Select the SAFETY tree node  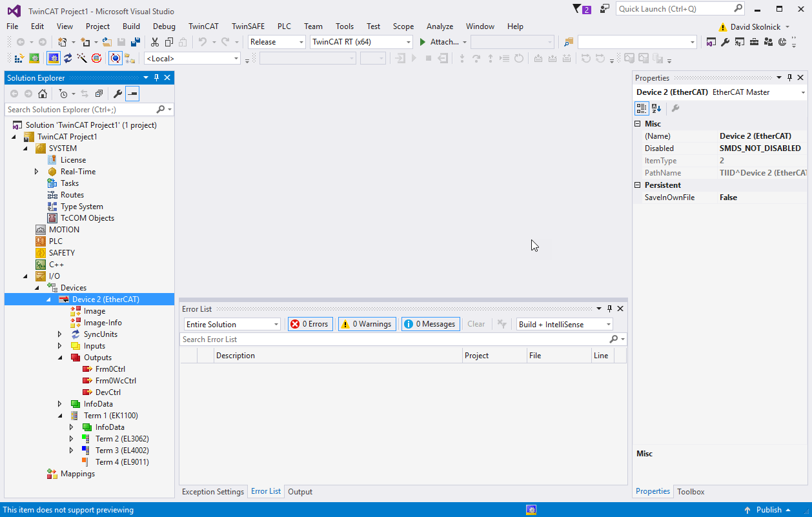pyautogui.click(x=62, y=253)
